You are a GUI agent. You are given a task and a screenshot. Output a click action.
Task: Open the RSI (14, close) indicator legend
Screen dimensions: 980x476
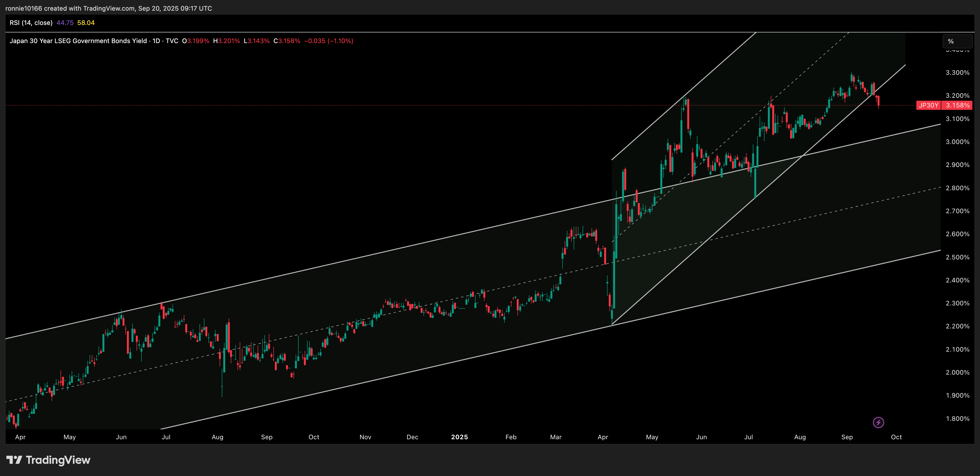(x=31, y=23)
